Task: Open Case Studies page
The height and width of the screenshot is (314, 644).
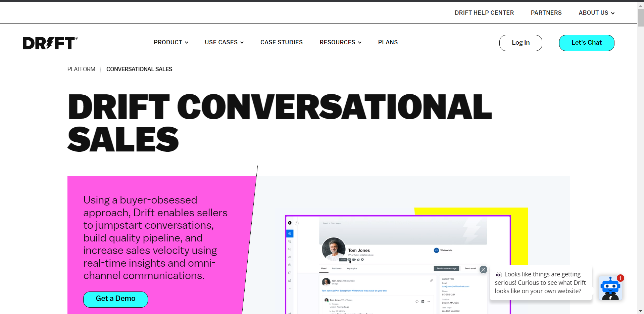Action: click(x=282, y=42)
